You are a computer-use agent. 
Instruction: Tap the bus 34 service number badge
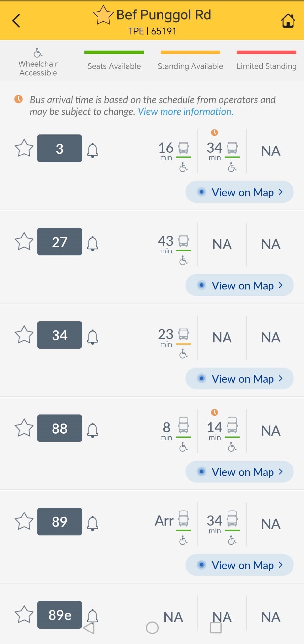tap(60, 335)
